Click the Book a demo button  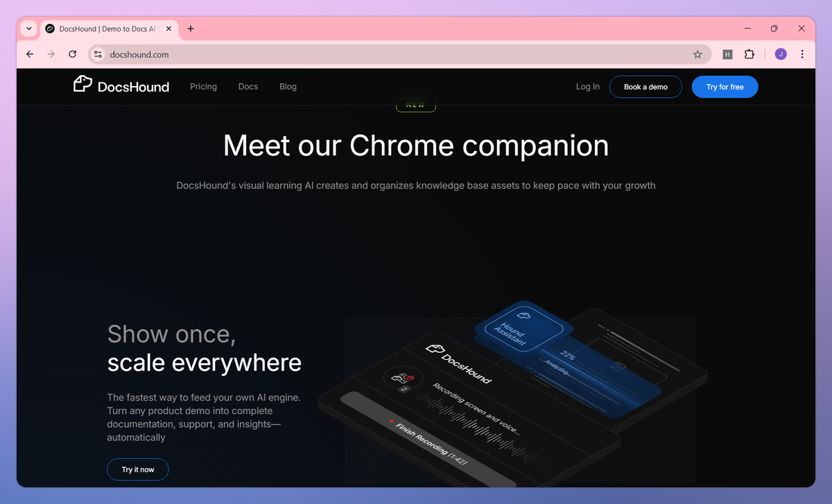point(645,87)
